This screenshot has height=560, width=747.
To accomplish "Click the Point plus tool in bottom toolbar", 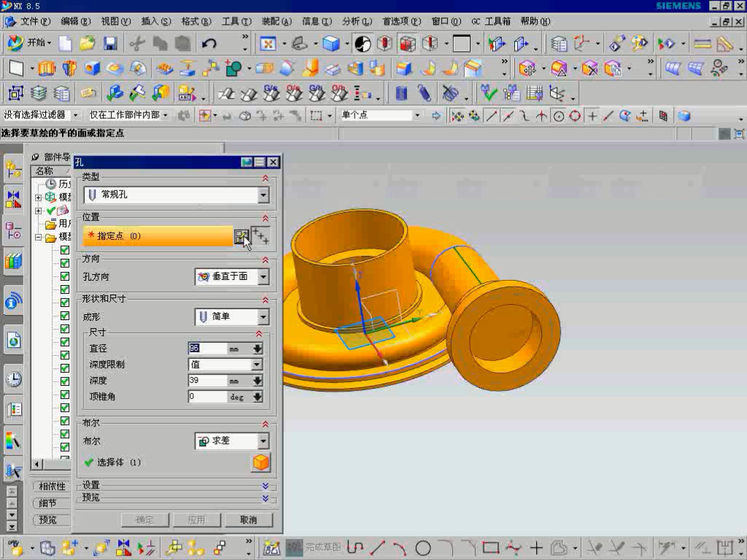I will point(536,548).
